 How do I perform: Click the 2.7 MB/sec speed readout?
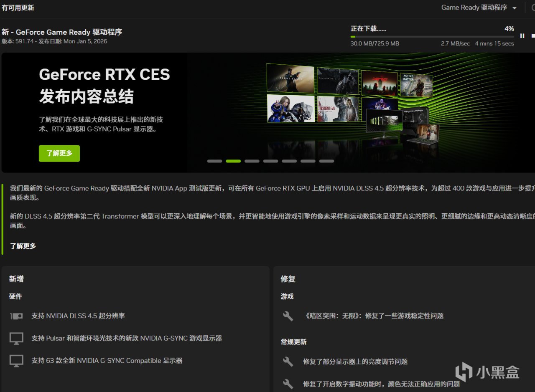pyautogui.click(x=455, y=43)
